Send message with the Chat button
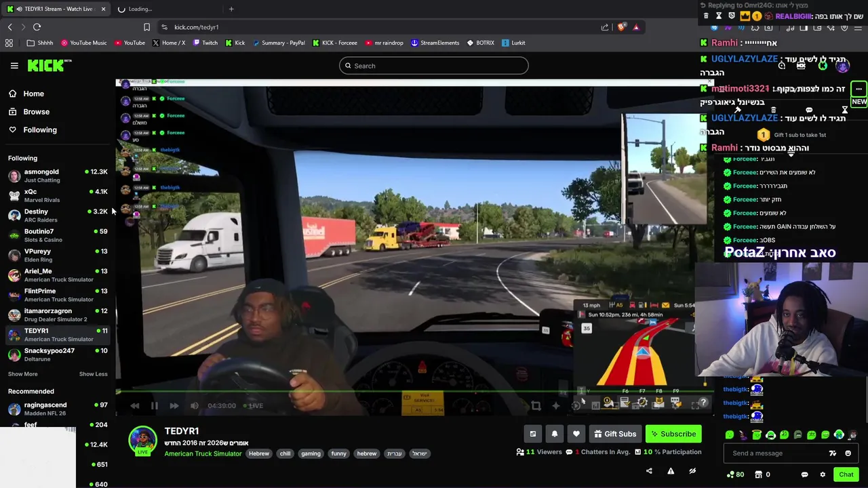 tap(846, 474)
